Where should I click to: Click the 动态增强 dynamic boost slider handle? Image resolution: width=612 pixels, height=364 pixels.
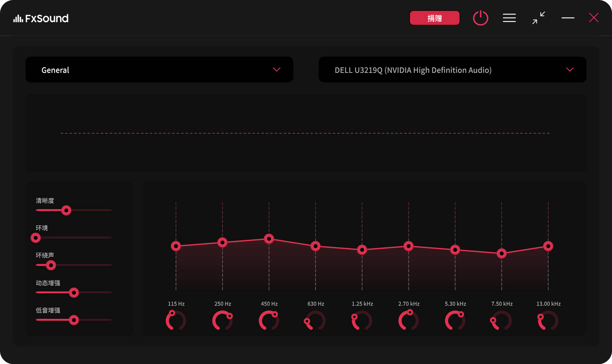click(74, 293)
